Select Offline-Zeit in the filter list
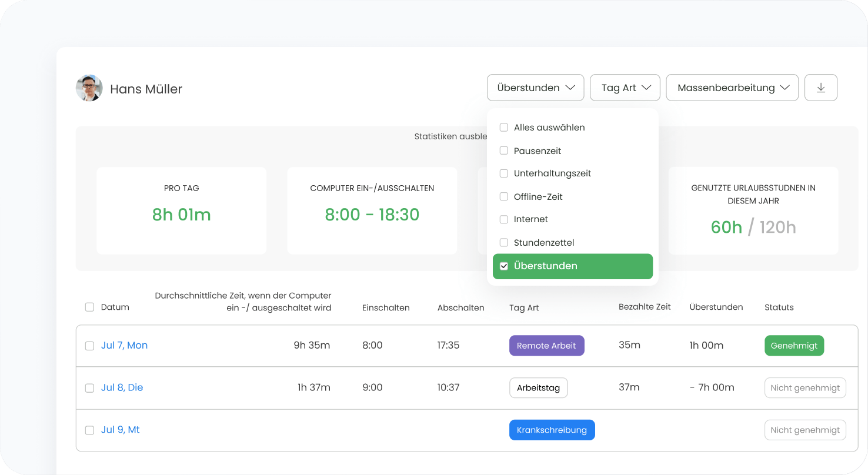This screenshot has height=475, width=868. coord(504,196)
